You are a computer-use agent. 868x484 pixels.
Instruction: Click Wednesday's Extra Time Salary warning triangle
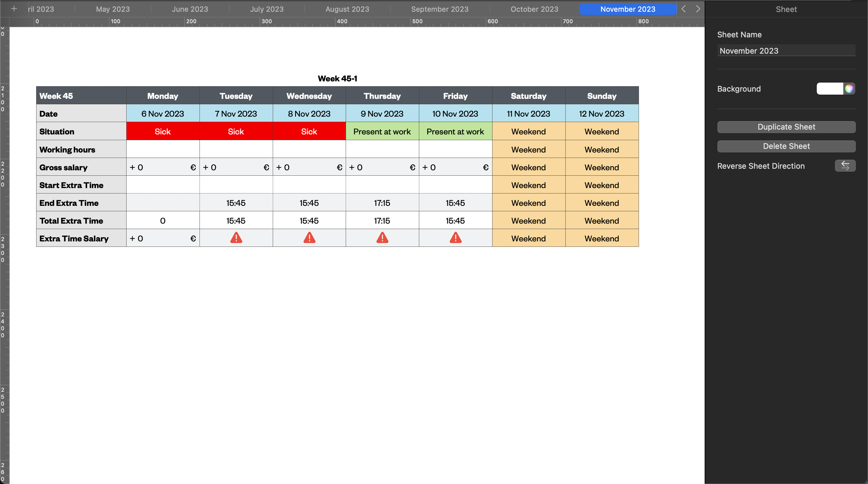tap(309, 238)
